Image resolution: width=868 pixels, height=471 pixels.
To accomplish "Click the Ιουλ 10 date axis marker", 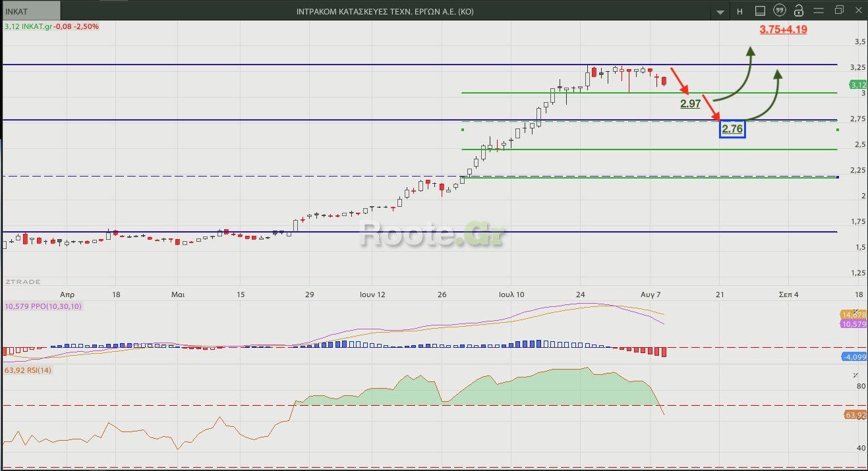I will coord(511,294).
